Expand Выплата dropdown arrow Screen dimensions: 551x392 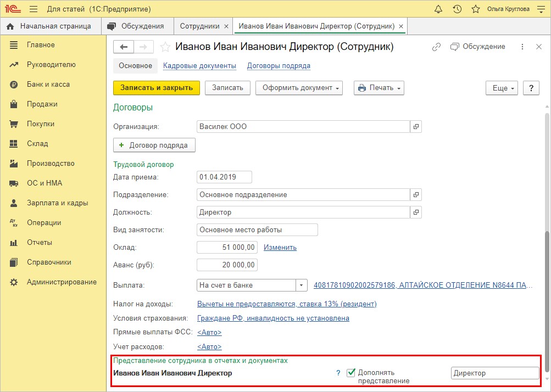pyautogui.click(x=301, y=285)
